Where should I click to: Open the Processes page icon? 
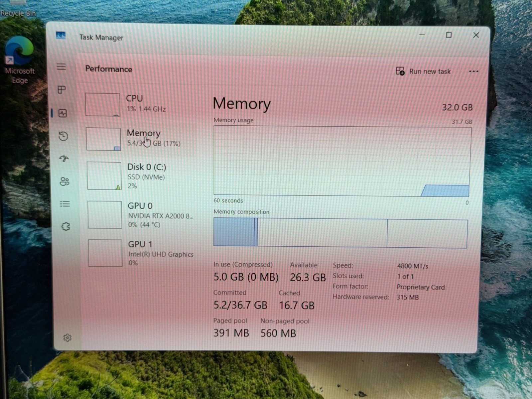(x=62, y=89)
